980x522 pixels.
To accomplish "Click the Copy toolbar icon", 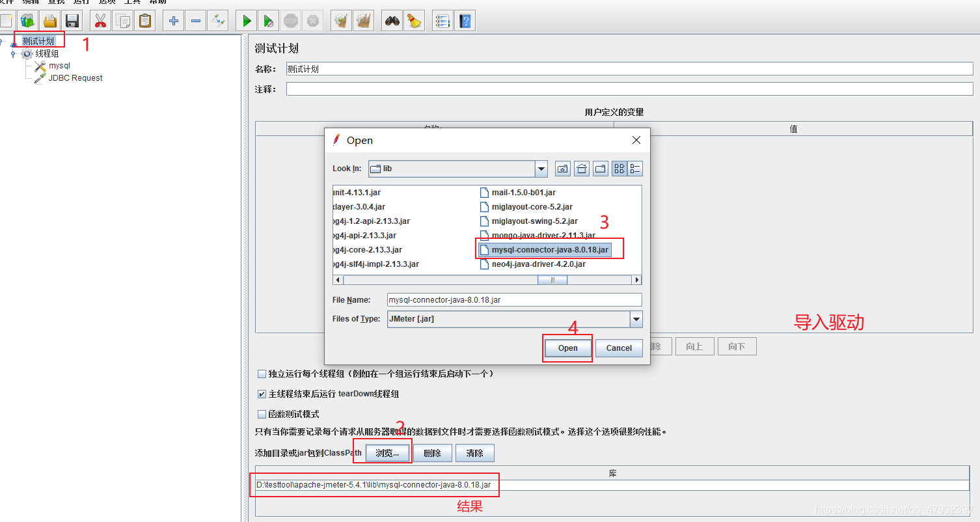I will pos(122,21).
